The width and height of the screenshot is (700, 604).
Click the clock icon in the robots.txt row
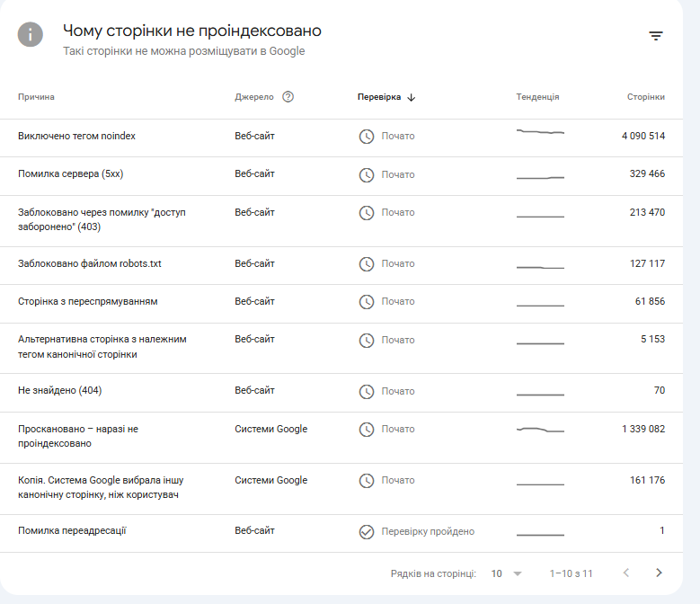[x=367, y=264]
